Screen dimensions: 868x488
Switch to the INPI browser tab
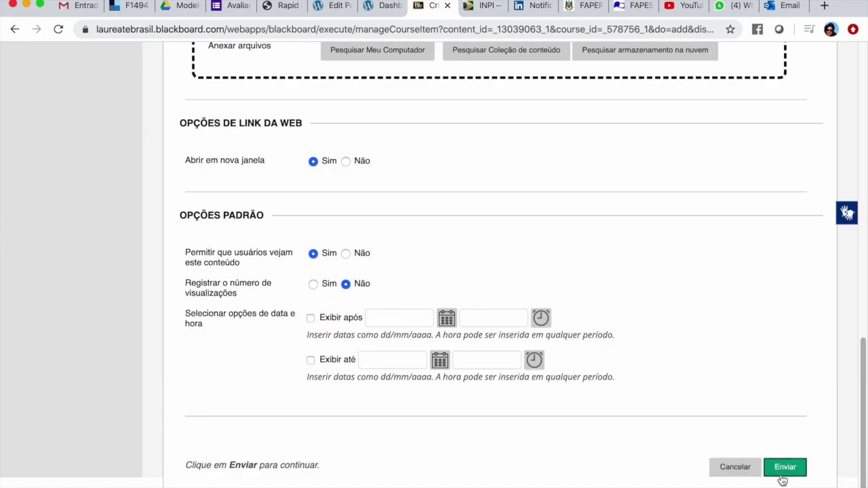coord(483,5)
